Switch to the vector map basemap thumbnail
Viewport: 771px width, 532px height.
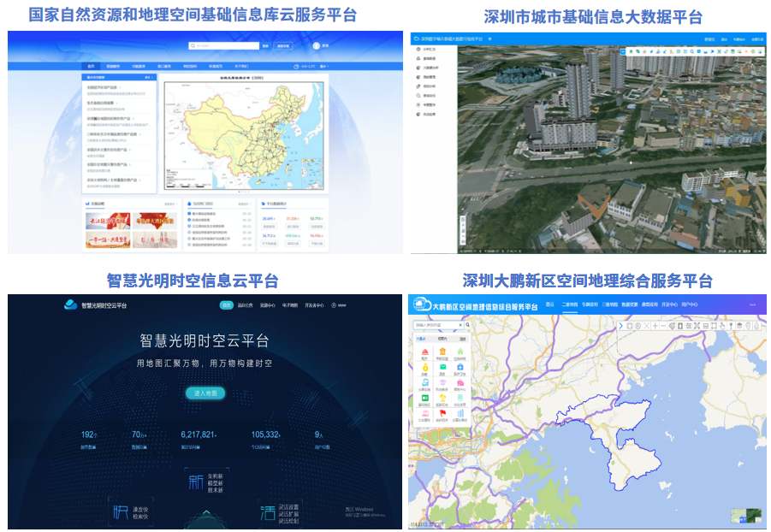point(738,517)
